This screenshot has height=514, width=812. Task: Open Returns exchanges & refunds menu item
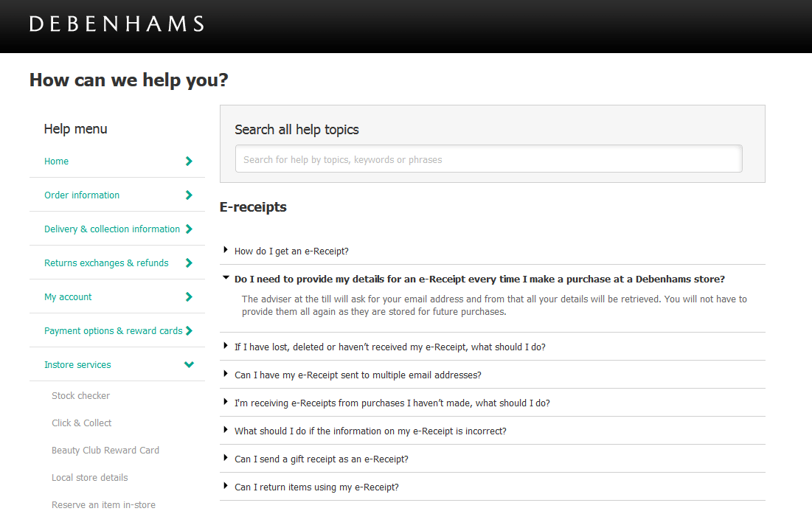[106, 263]
